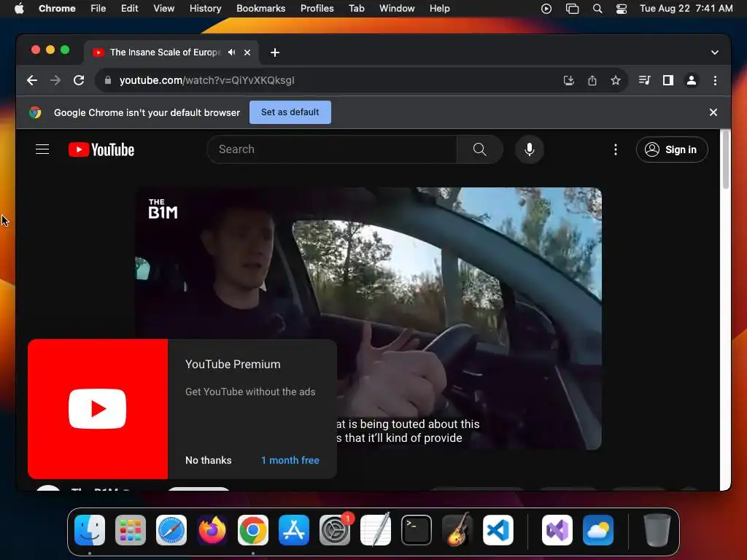747x560 pixels.
Task: Open the Tab menu
Action: [356, 9]
